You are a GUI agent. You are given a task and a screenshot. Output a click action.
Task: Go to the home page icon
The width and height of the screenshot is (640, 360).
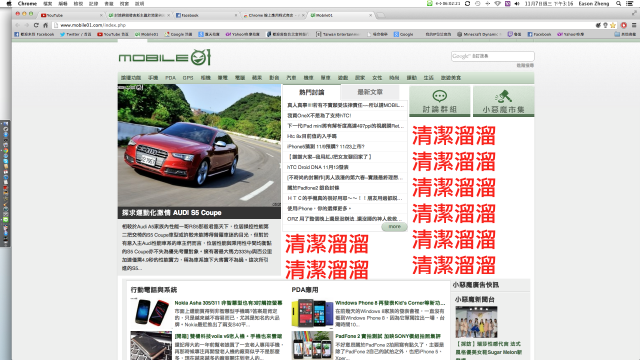[x=45, y=25]
